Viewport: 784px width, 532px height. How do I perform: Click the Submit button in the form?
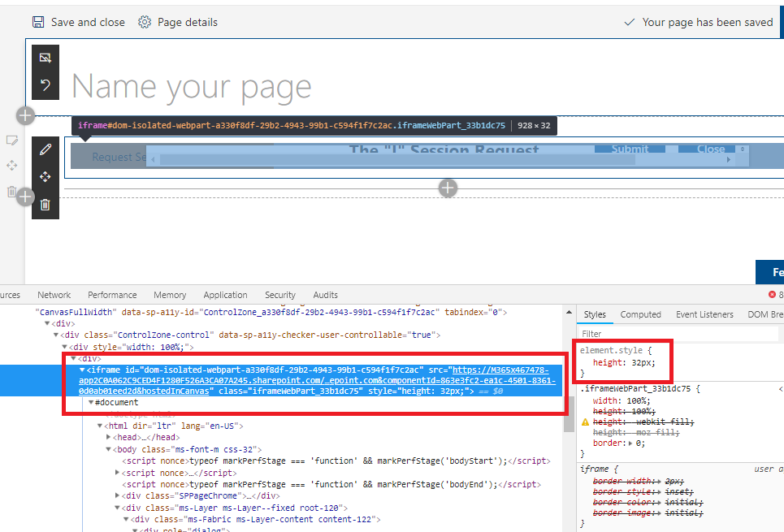[630, 149]
